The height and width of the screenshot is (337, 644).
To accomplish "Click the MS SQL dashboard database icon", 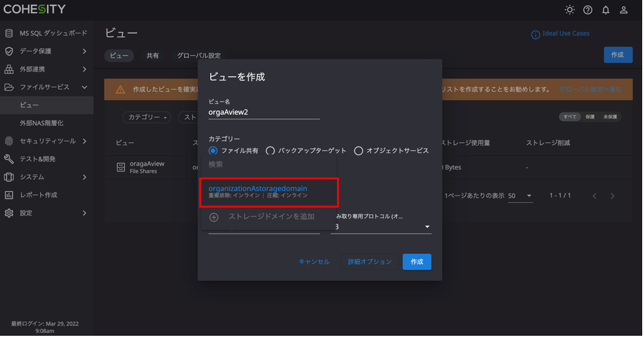I will pyautogui.click(x=9, y=33).
